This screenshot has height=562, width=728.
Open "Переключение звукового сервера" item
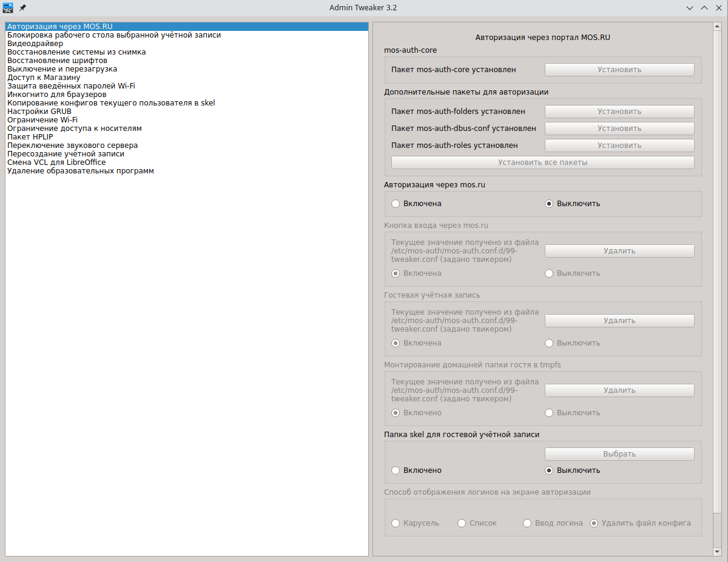[72, 146]
